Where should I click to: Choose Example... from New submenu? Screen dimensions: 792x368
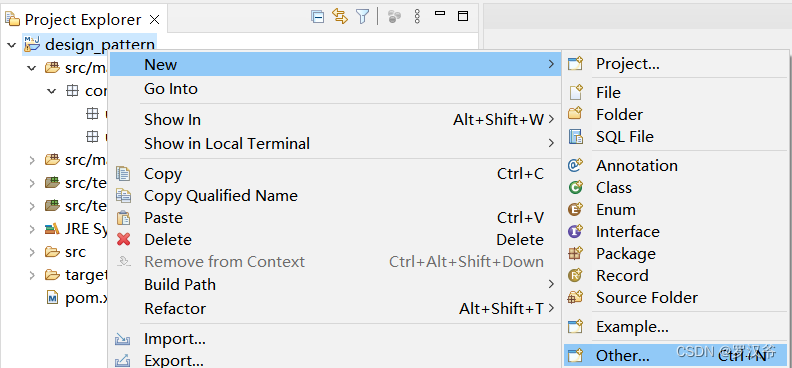coord(676,327)
